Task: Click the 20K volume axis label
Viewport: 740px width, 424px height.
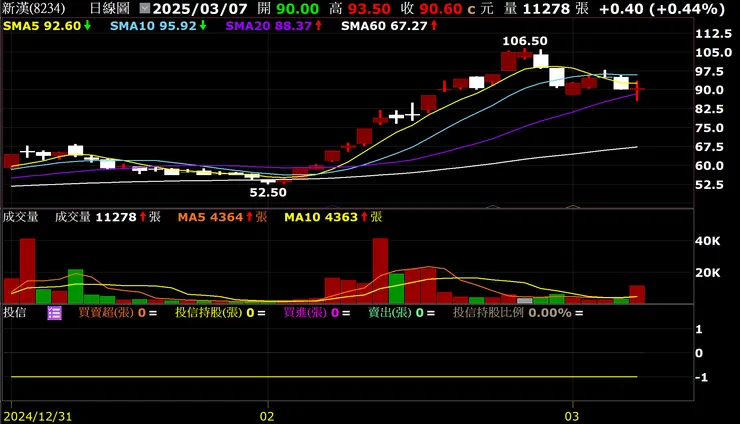Action: pos(707,273)
